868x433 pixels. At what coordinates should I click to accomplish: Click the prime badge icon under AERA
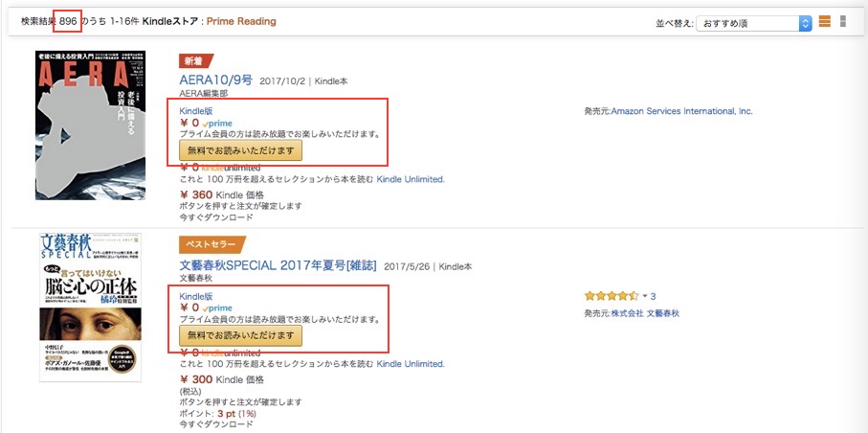(x=217, y=123)
